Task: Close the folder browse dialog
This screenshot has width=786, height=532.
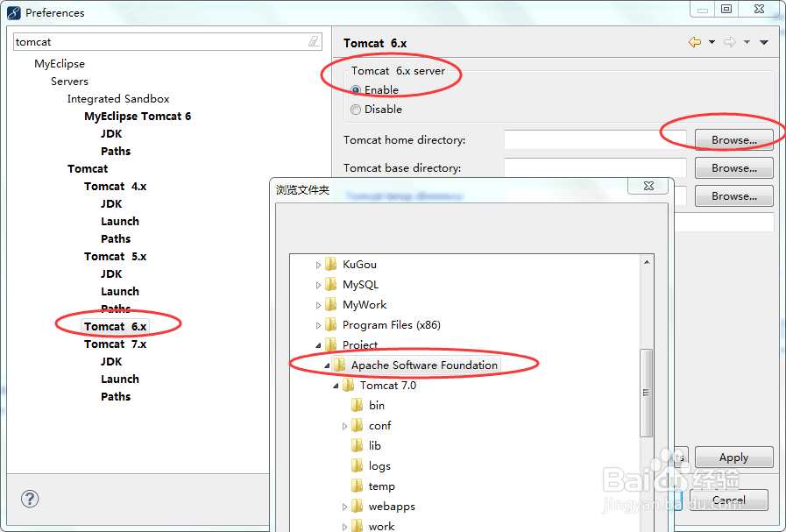Action: pos(648,186)
